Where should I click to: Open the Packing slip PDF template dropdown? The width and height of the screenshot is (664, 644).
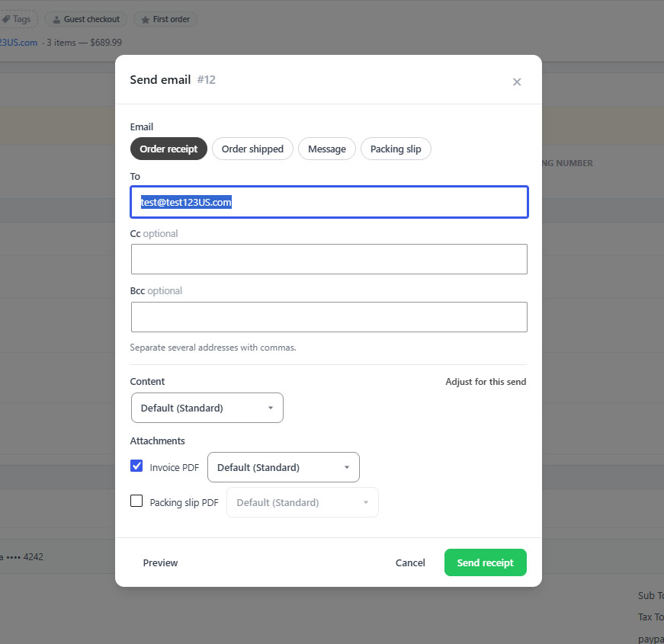[x=303, y=502]
